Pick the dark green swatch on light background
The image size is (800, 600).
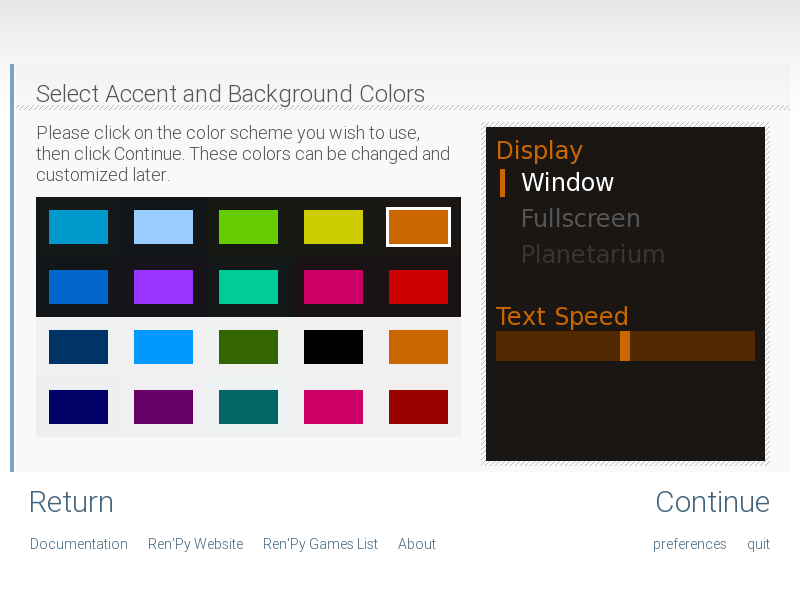[x=248, y=347]
